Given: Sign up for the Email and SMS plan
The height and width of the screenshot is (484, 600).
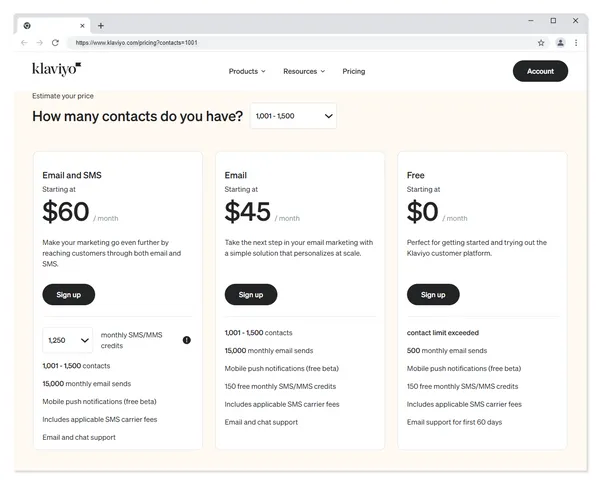Looking at the screenshot, I should click(x=68, y=295).
